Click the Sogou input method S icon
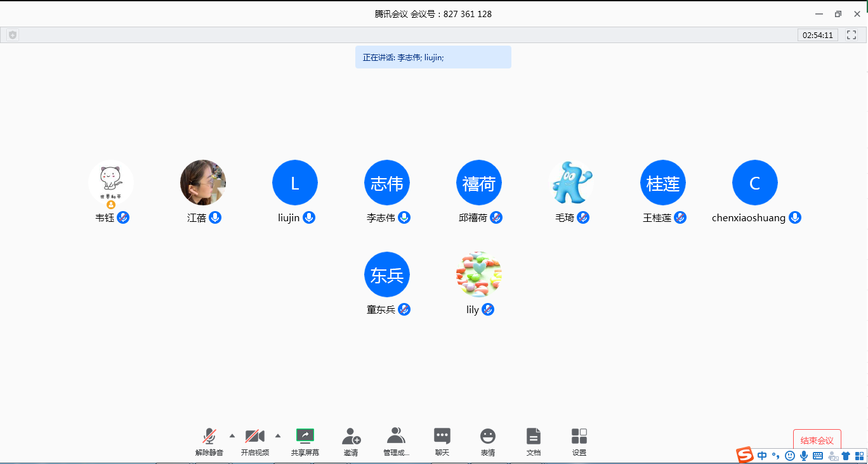Viewport: 868px width, 464px height. pos(745,455)
